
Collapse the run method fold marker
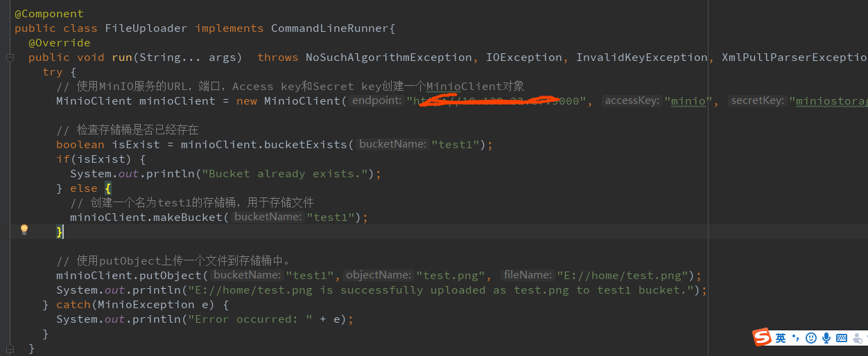tap(10, 57)
